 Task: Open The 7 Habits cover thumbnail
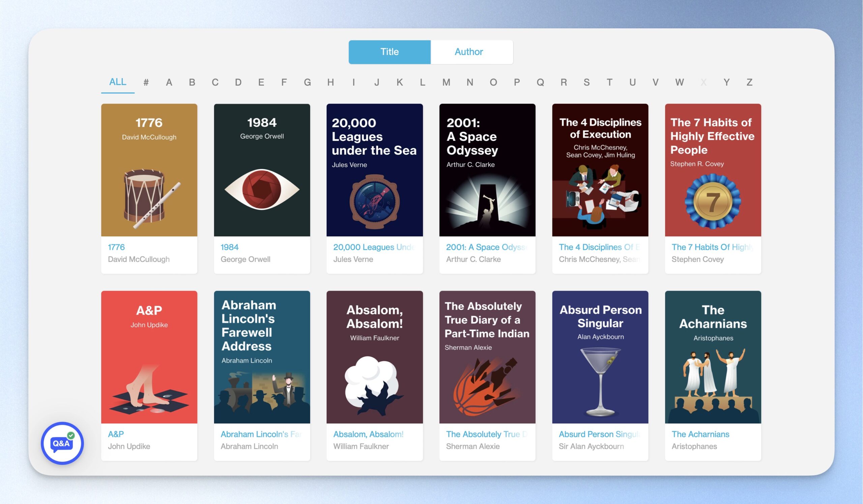point(713,170)
